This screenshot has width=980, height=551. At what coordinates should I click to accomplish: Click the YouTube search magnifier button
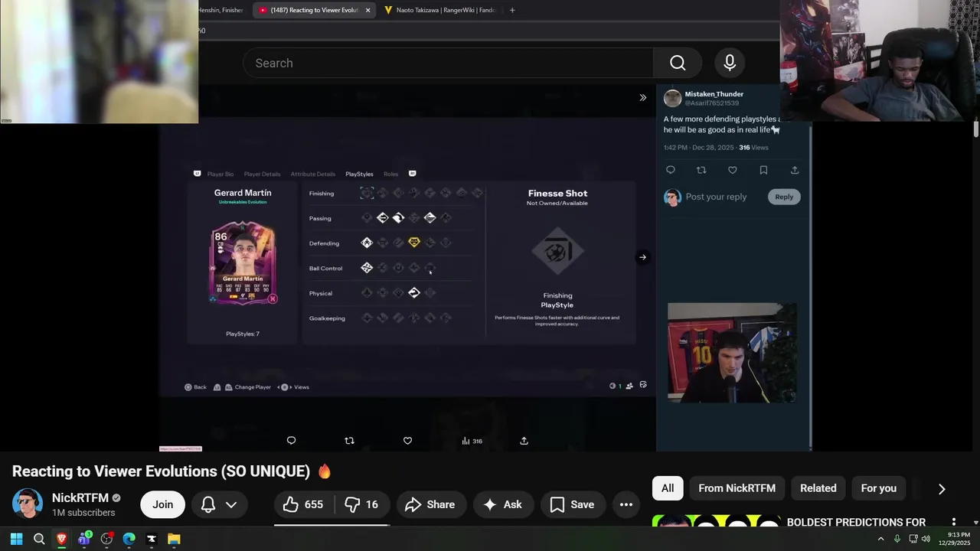pos(678,63)
